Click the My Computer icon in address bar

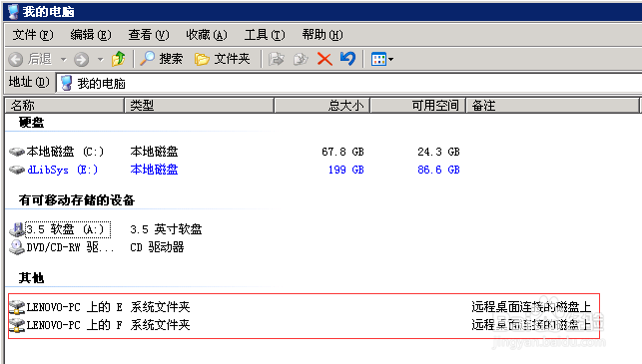[66, 83]
